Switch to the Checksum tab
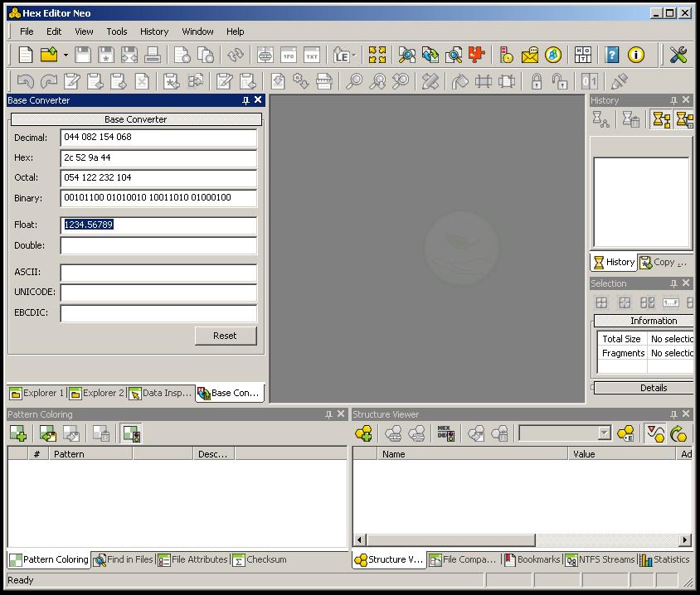Image resolution: width=700 pixels, height=595 pixels. (x=260, y=559)
